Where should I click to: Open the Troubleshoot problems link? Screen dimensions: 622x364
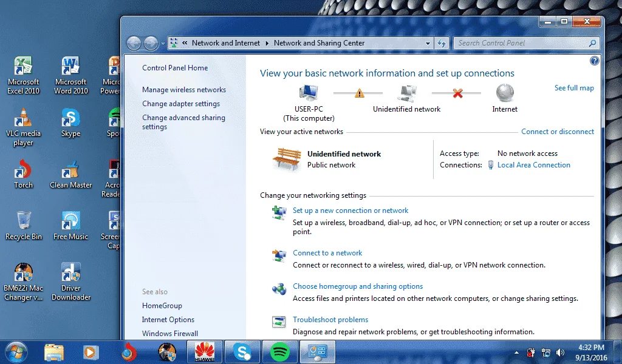330,320
